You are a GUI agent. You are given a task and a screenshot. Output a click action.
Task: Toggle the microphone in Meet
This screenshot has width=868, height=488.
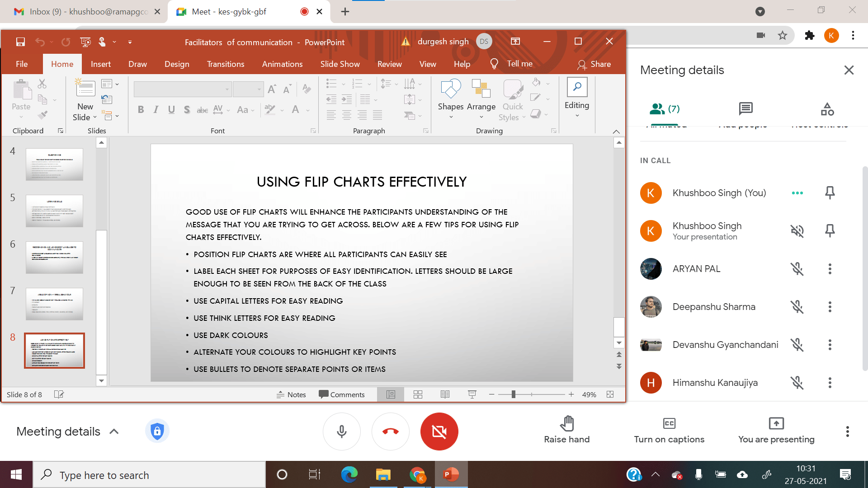point(342,432)
